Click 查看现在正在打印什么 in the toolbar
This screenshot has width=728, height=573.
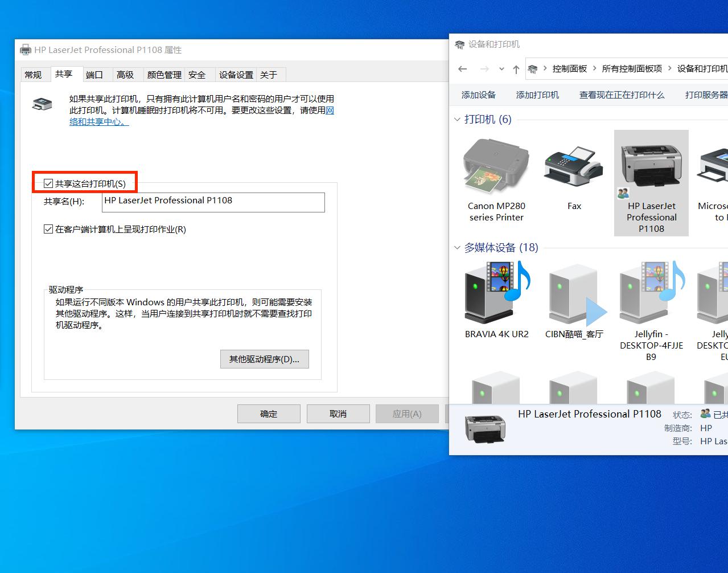click(x=622, y=95)
